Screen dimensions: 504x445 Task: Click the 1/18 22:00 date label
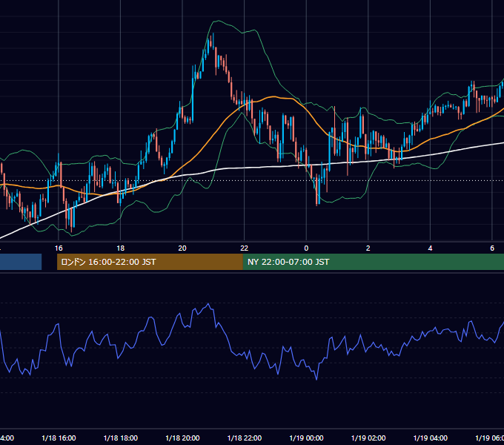245,438
